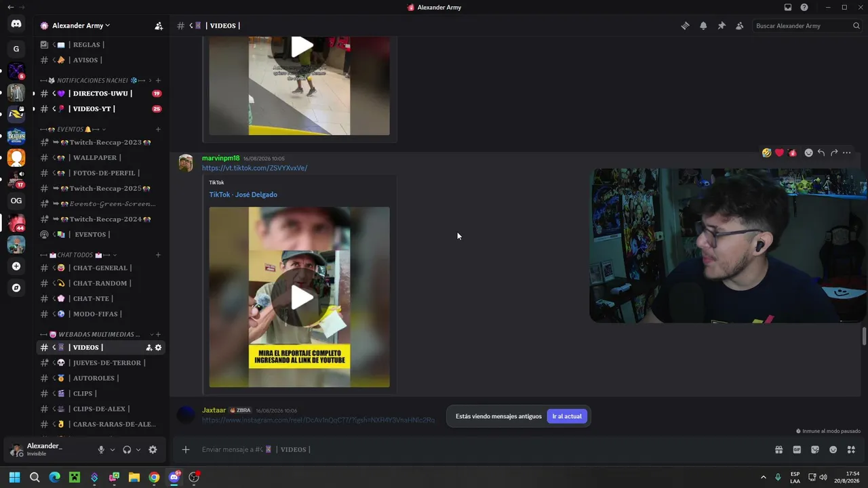
Task: Open user settings gear icon
Action: pos(153,449)
